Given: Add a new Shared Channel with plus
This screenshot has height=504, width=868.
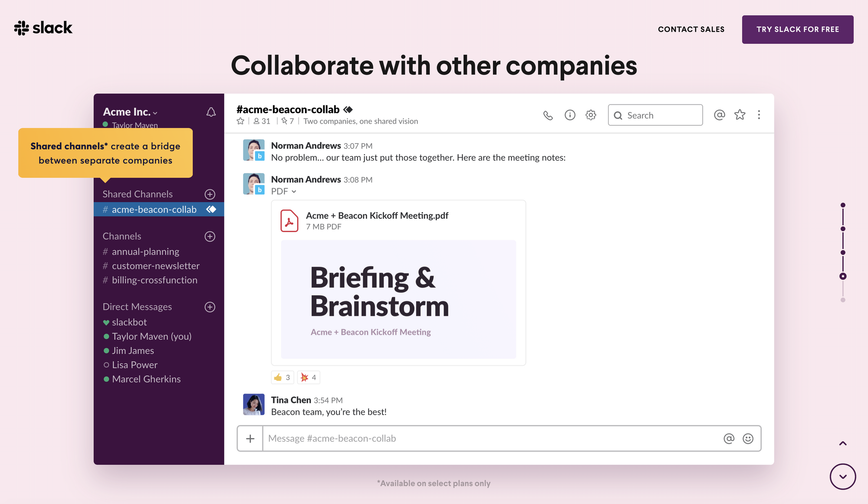Looking at the screenshot, I should [x=210, y=194].
